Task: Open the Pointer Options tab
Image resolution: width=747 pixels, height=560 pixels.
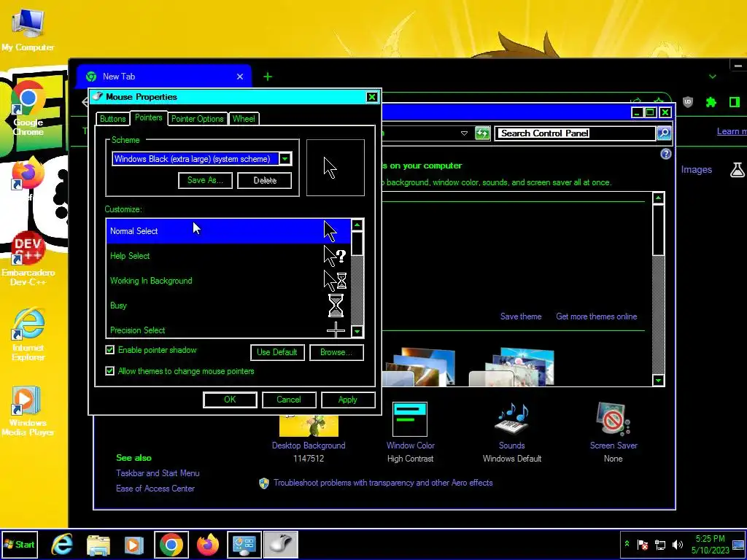Action: click(x=197, y=119)
